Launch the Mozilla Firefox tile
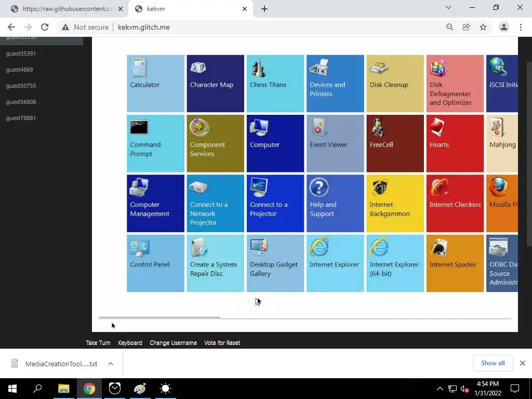 click(502, 204)
